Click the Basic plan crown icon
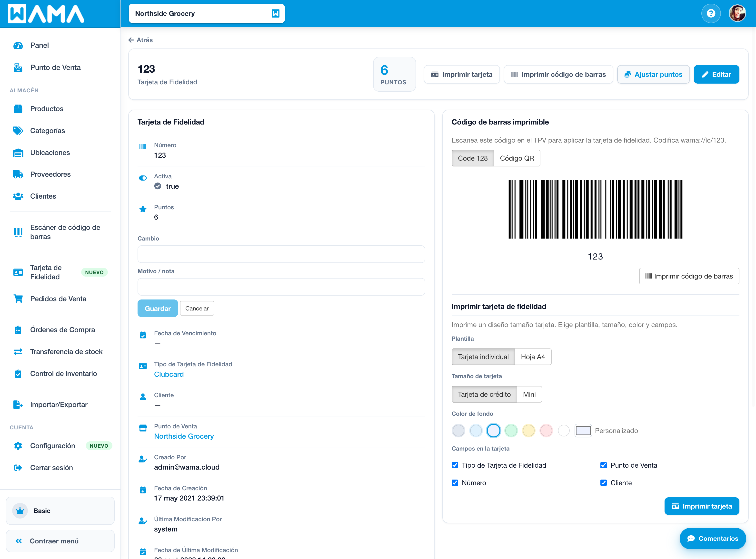Viewport: 756px width, 559px height. pyautogui.click(x=20, y=511)
